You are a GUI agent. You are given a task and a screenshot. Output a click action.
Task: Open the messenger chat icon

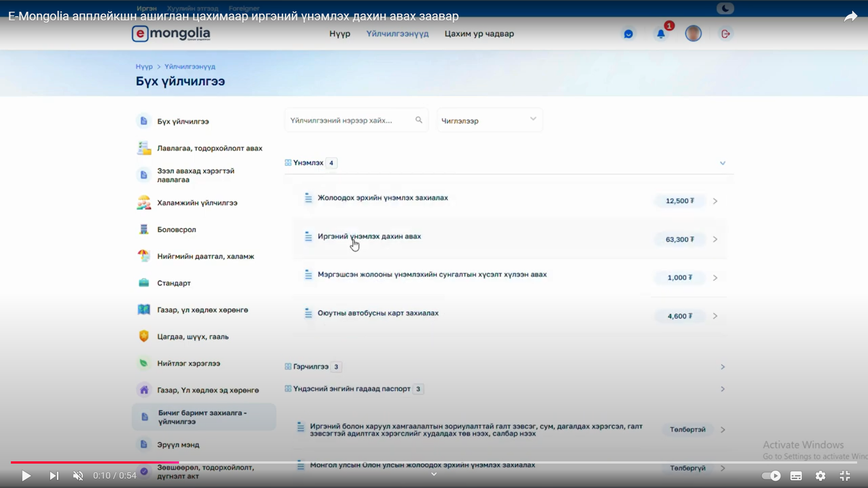pos(628,34)
